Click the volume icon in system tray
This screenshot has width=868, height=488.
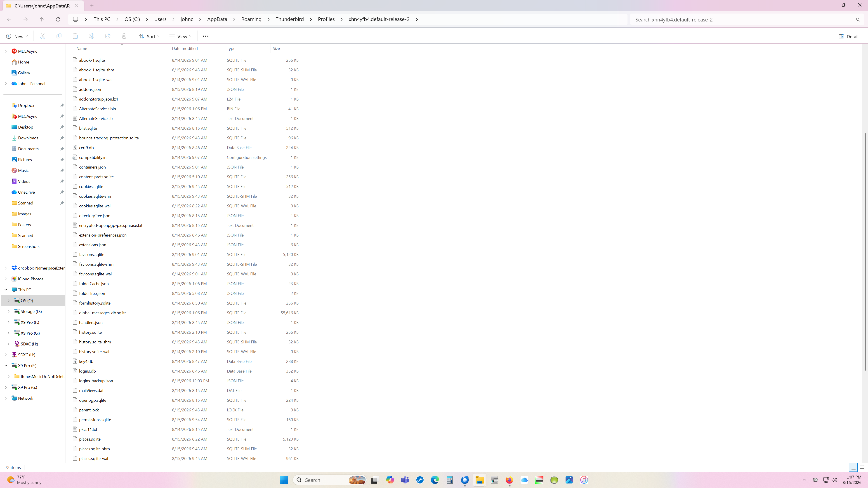(834, 480)
